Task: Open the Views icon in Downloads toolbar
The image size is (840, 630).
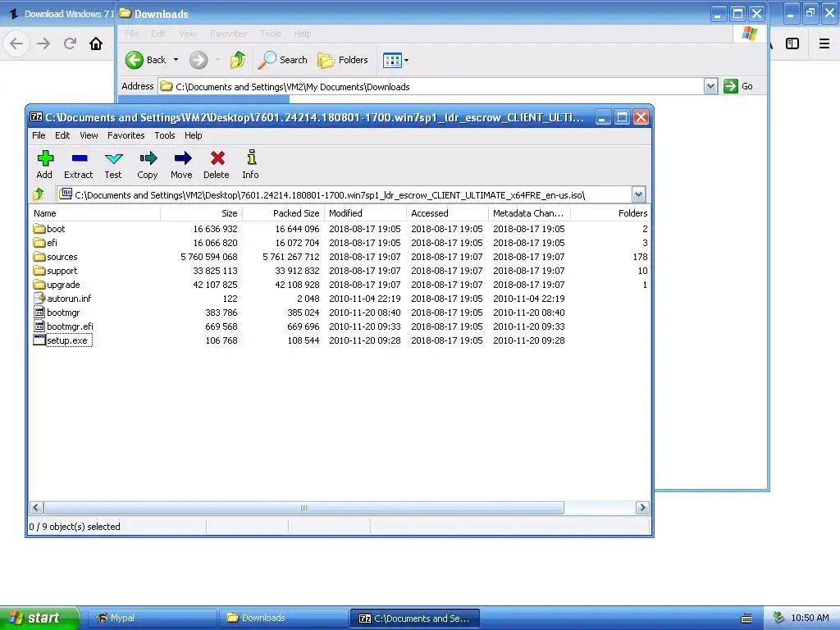Action: (x=392, y=60)
